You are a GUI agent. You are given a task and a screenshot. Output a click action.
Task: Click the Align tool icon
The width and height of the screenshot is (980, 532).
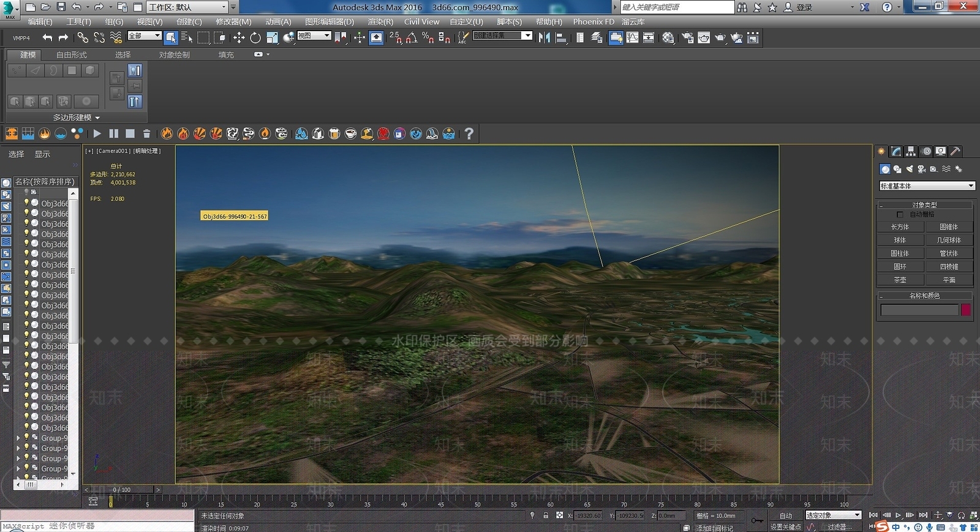pyautogui.click(x=560, y=38)
